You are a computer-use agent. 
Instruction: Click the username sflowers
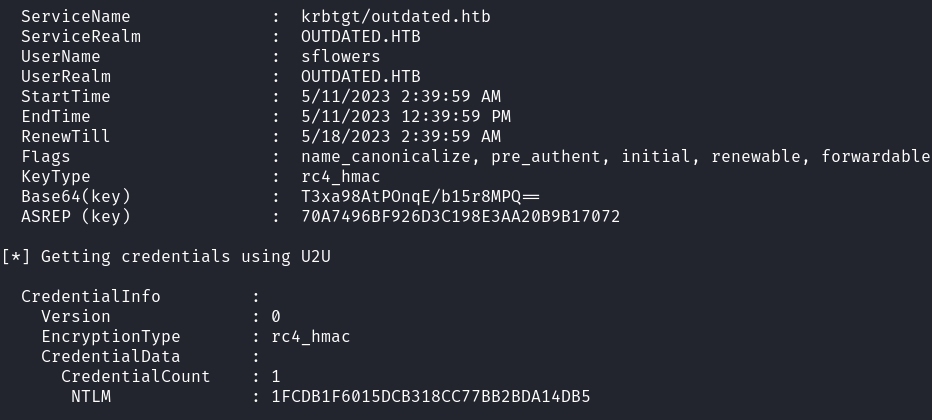coord(340,57)
